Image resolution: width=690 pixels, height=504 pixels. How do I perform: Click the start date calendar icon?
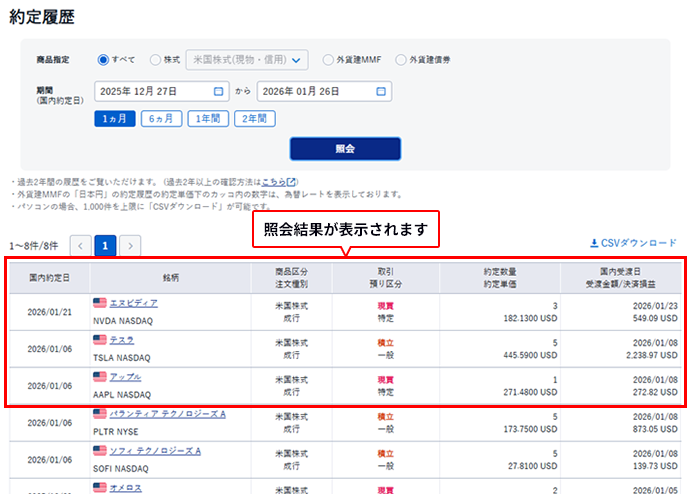click(219, 91)
